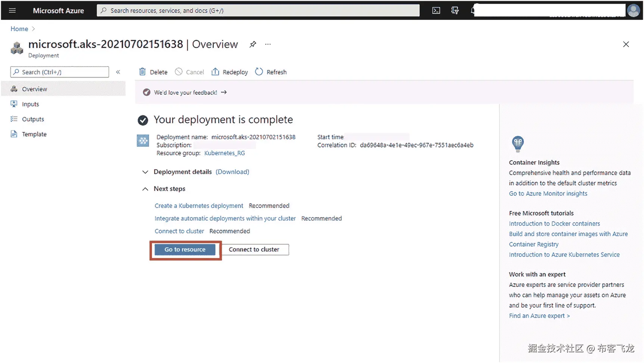Open the Directories and subscriptions filter icon
This screenshot has height=363, width=644.
click(x=455, y=10)
